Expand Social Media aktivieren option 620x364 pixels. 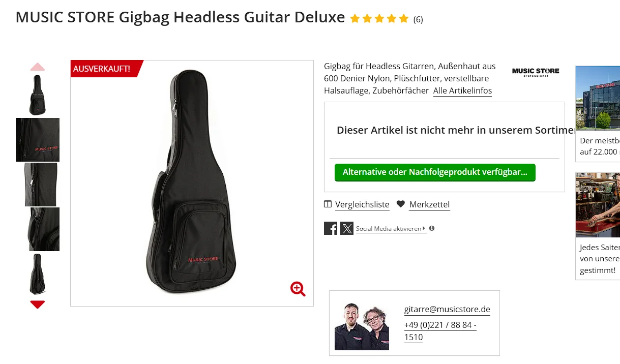click(391, 229)
